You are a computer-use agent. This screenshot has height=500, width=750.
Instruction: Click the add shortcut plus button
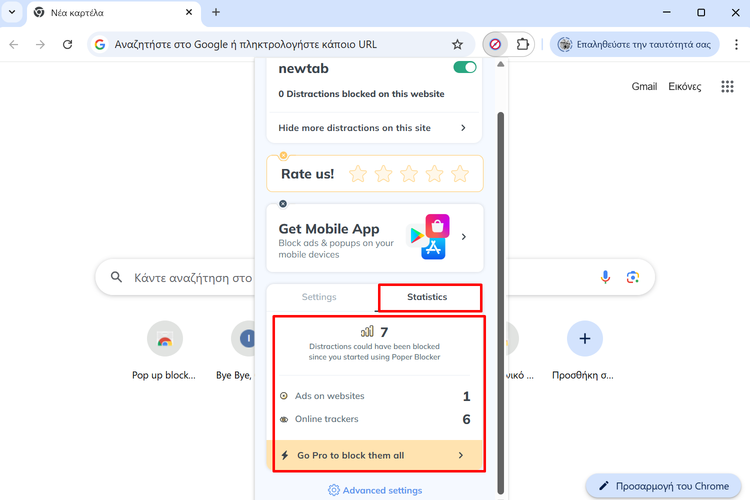(585, 340)
